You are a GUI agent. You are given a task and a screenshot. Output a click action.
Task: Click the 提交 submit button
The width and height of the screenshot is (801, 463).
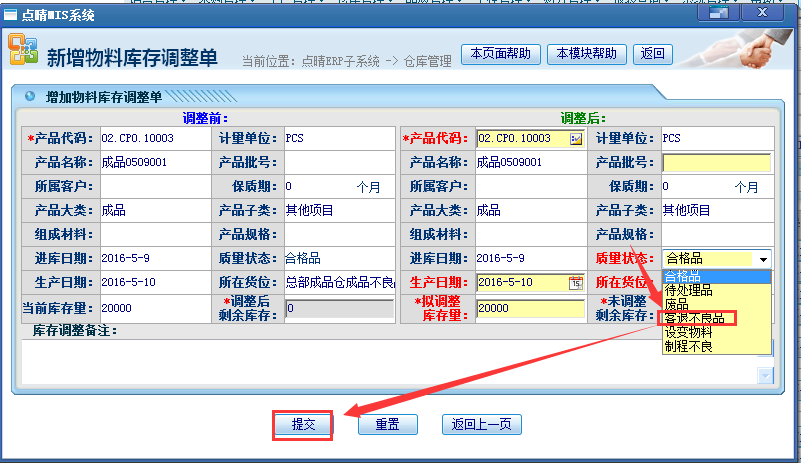(x=303, y=424)
